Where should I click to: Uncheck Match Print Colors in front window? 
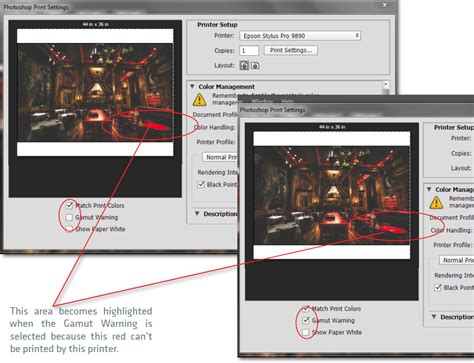point(306,309)
